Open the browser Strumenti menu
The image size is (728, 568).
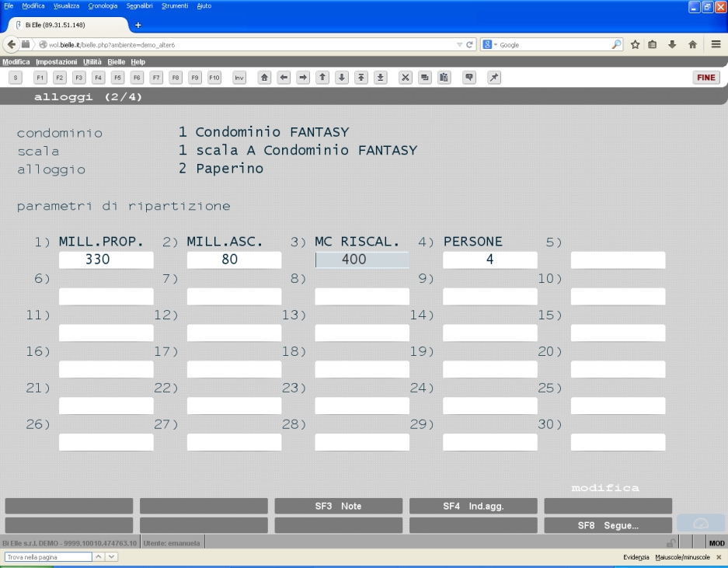175,6
